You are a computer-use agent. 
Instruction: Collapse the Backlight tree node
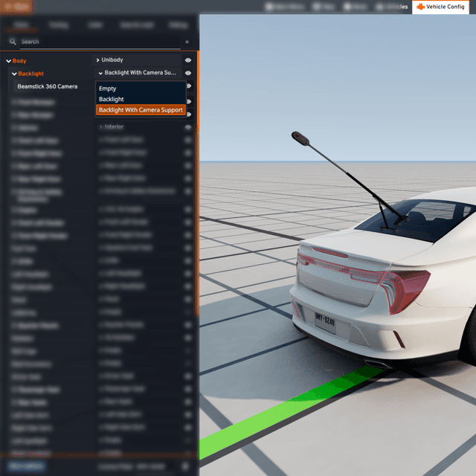[14, 74]
